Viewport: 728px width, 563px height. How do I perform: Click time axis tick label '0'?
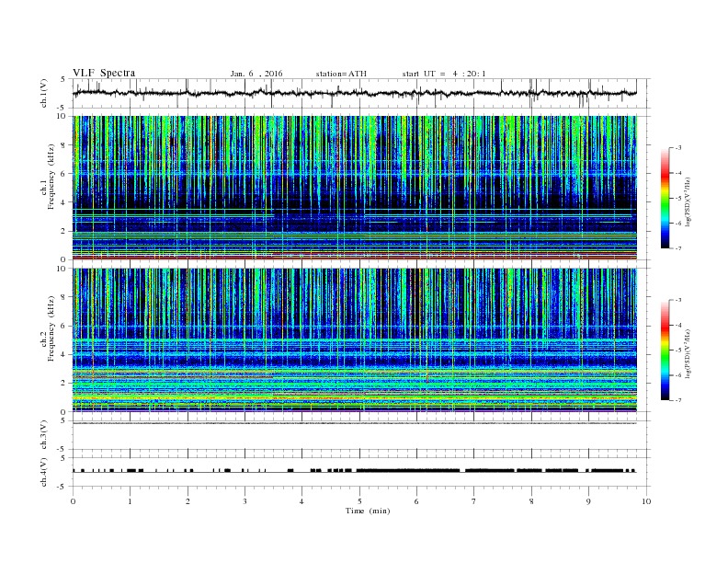pyautogui.click(x=73, y=501)
